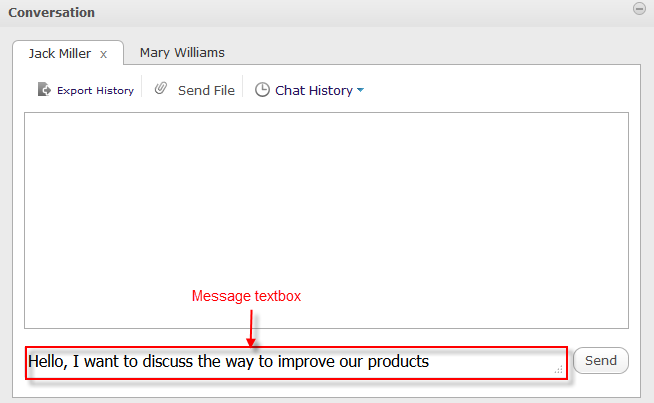Image resolution: width=654 pixels, height=403 pixels.
Task: Click the message textbox resize grip
Action: pyautogui.click(x=559, y=370)
